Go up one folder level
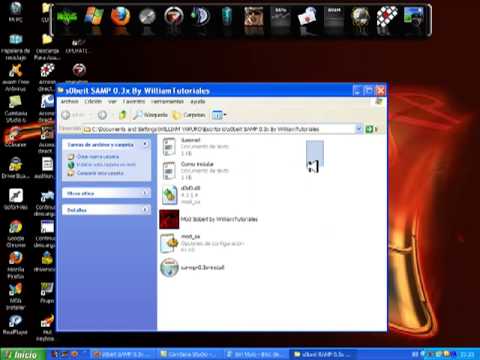Screen dimensions: 480x360 122,115
